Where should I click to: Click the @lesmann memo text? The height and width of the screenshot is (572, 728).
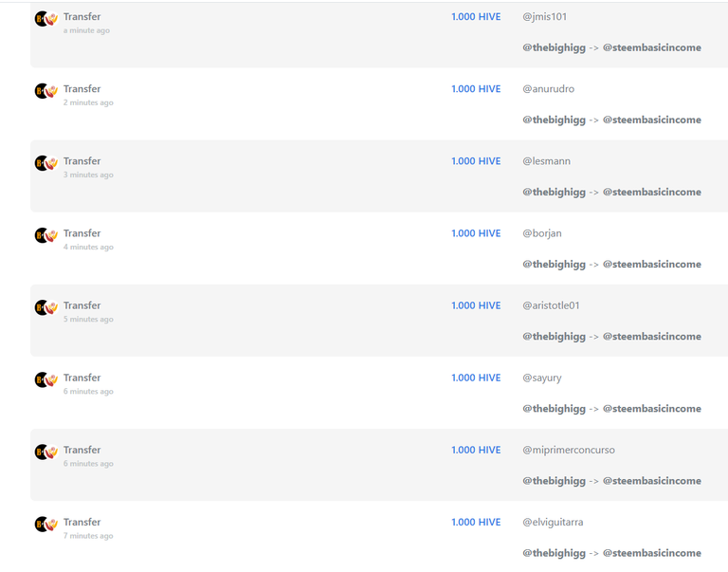546,161
